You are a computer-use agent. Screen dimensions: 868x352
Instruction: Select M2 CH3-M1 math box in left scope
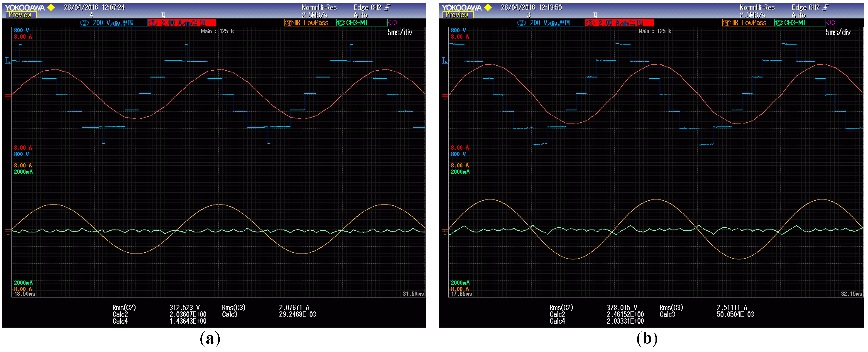[x=362, y=23]
